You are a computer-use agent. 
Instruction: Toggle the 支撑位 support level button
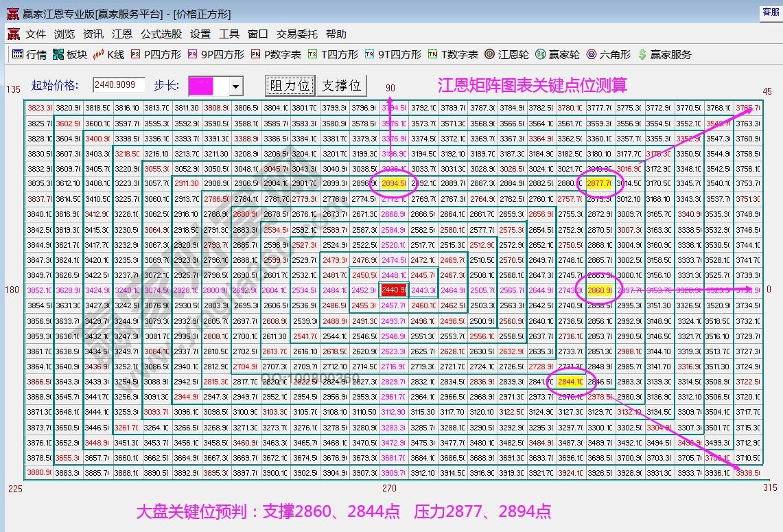tap(341, 86)
